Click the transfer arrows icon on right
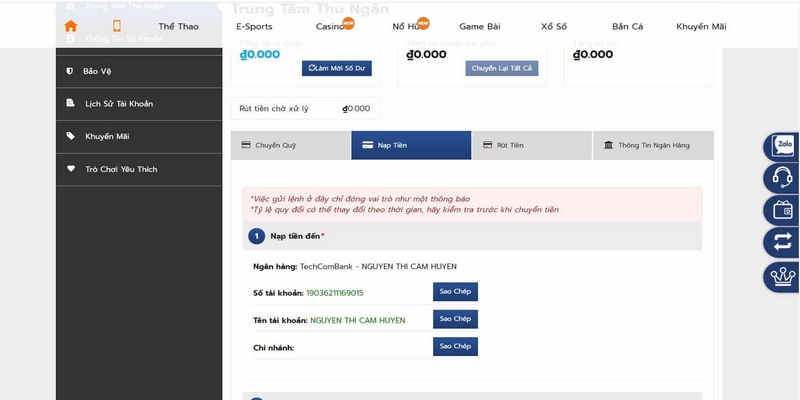 coord(781,243)
